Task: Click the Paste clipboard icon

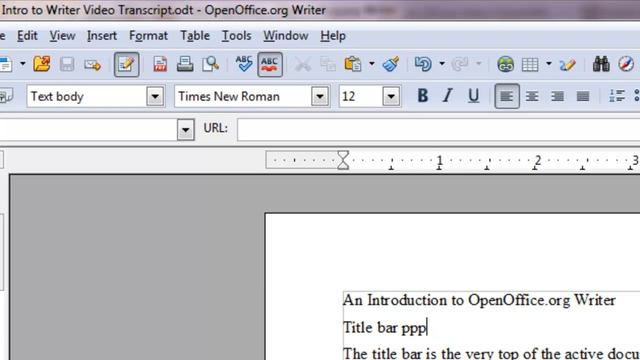Action: (x=353, y=64)
